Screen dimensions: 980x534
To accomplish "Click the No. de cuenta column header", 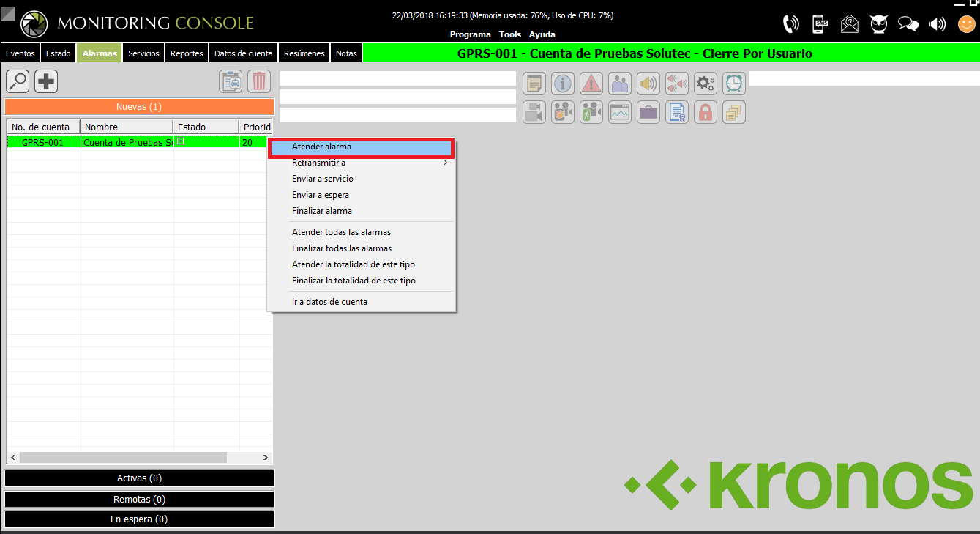I will [x=43, y=127].
